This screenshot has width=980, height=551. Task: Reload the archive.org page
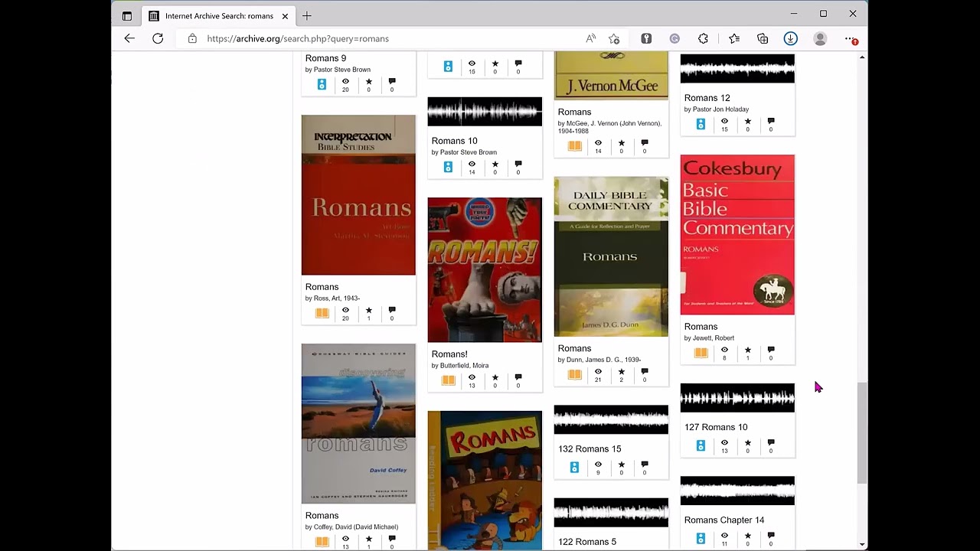(x=158, y=38)
